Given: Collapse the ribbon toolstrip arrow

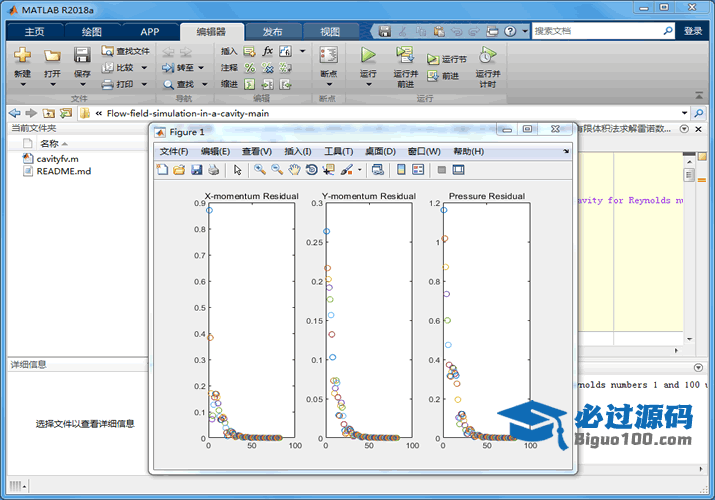Looking at the screenshot, I should (699, 96).
